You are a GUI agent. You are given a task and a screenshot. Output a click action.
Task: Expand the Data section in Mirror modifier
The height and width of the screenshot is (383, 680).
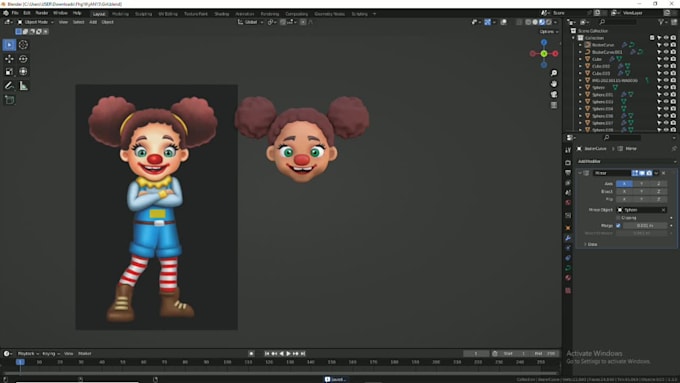click(x=591, y=244)
